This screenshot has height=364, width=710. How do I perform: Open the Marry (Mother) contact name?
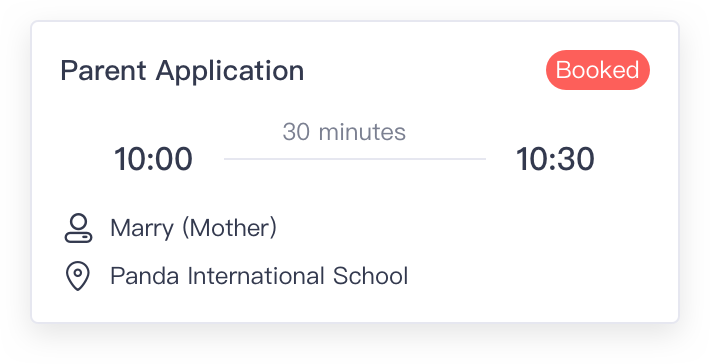(193, 228)
